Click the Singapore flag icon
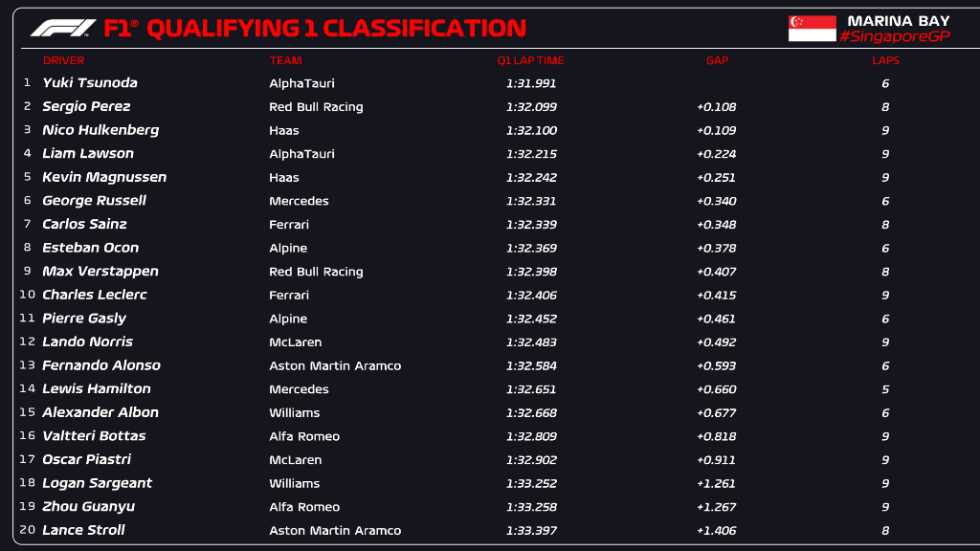This screenshot has height=551, width=980. [812, 29]
